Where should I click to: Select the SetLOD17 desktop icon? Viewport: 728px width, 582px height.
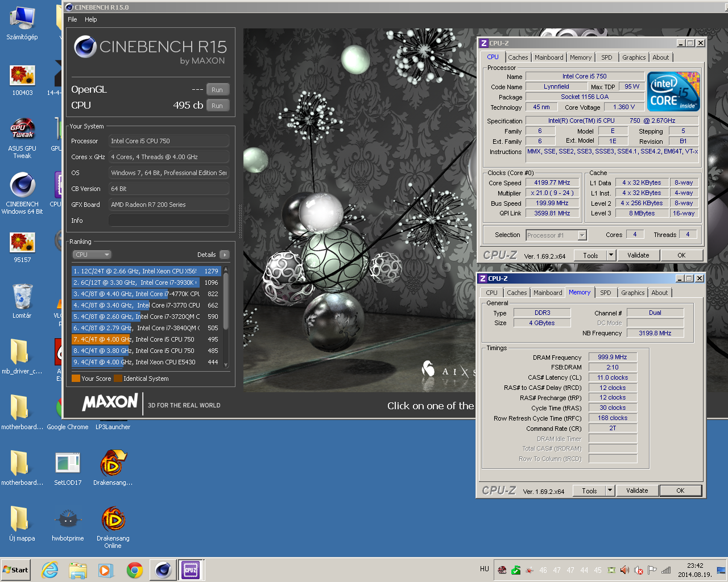pos(68,469)
